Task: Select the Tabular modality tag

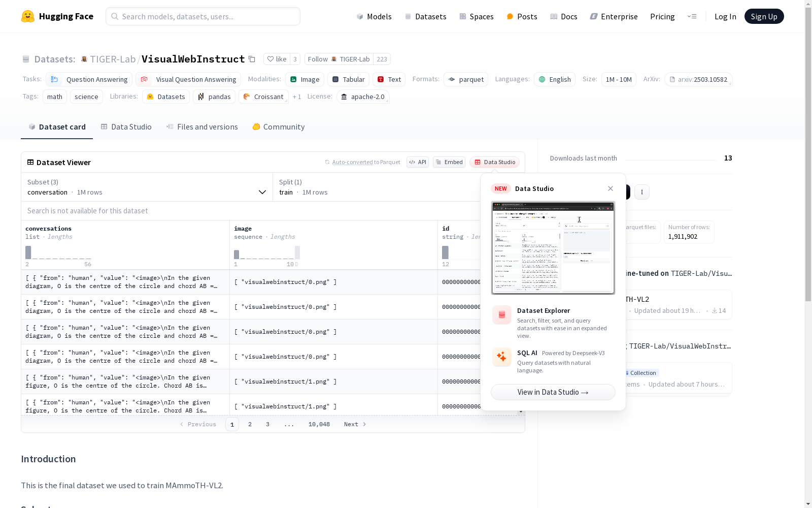Action: click(x=349, y=79)
